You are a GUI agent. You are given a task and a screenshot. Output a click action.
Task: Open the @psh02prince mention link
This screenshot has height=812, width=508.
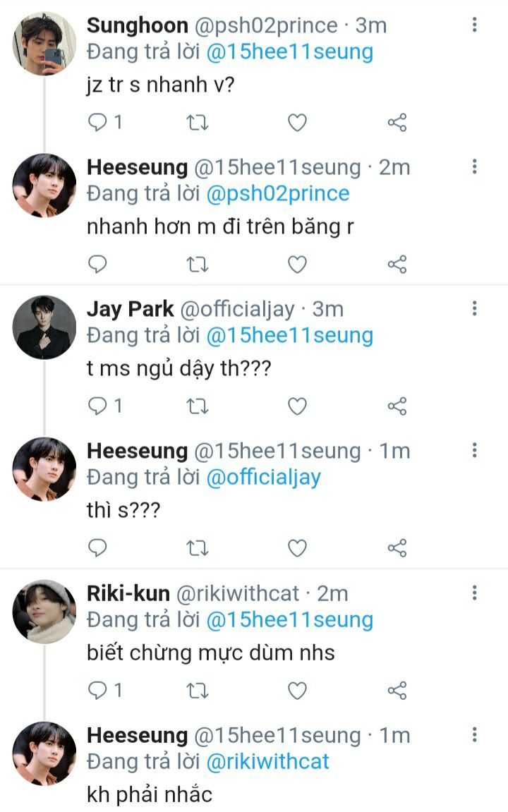277,194
